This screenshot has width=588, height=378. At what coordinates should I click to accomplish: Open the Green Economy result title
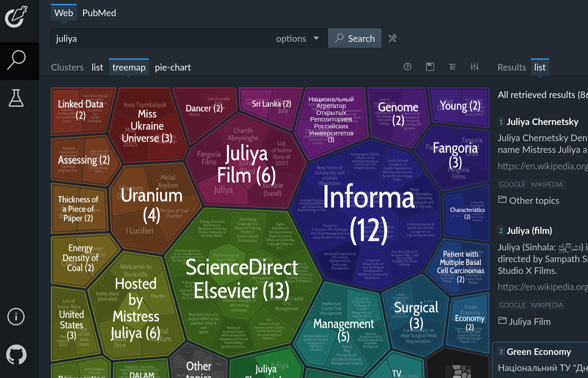(x=539, y=351)
